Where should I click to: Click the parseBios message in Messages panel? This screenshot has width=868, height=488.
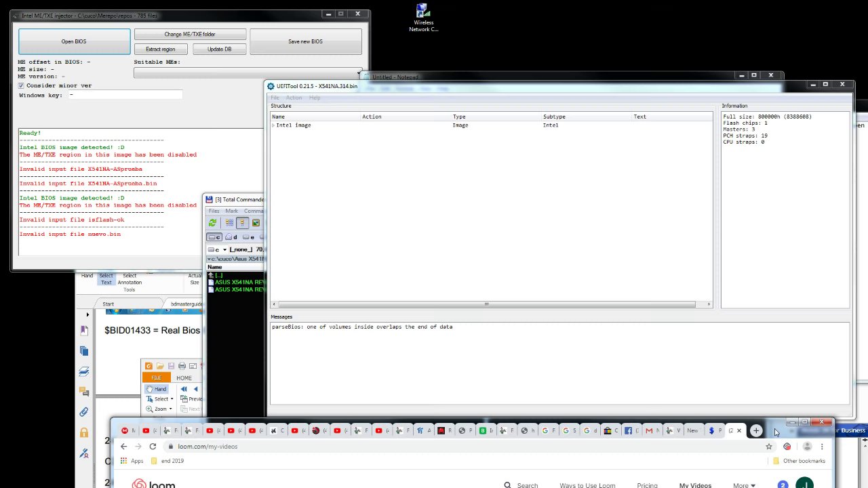[362, 327]
